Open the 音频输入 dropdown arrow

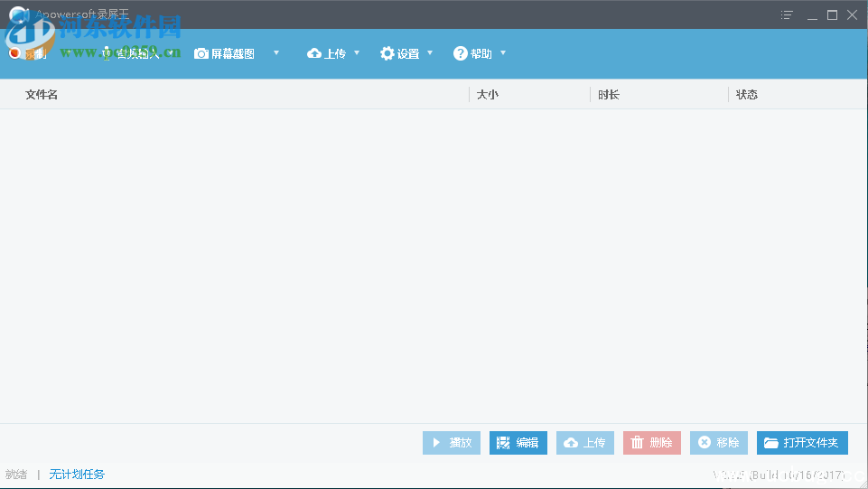click(x=172, y=53)
